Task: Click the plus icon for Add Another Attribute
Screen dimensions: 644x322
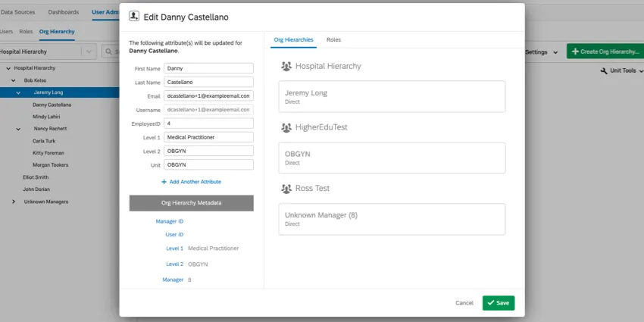Action: pos(164,182)
